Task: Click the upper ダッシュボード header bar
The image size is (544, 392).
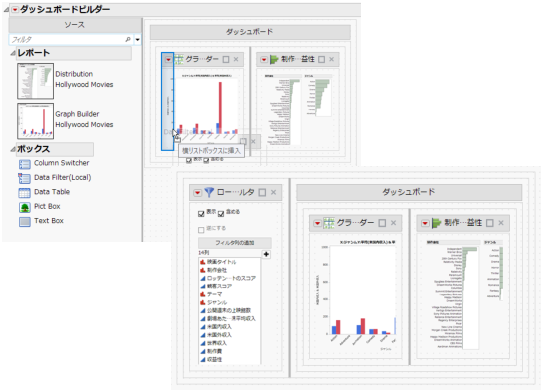Action: (250, 32)
